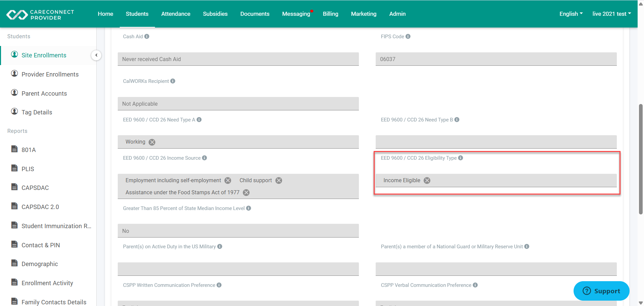Click the Income Source info icon
This screenshot has height=306, width=644.
click(205, 158)
